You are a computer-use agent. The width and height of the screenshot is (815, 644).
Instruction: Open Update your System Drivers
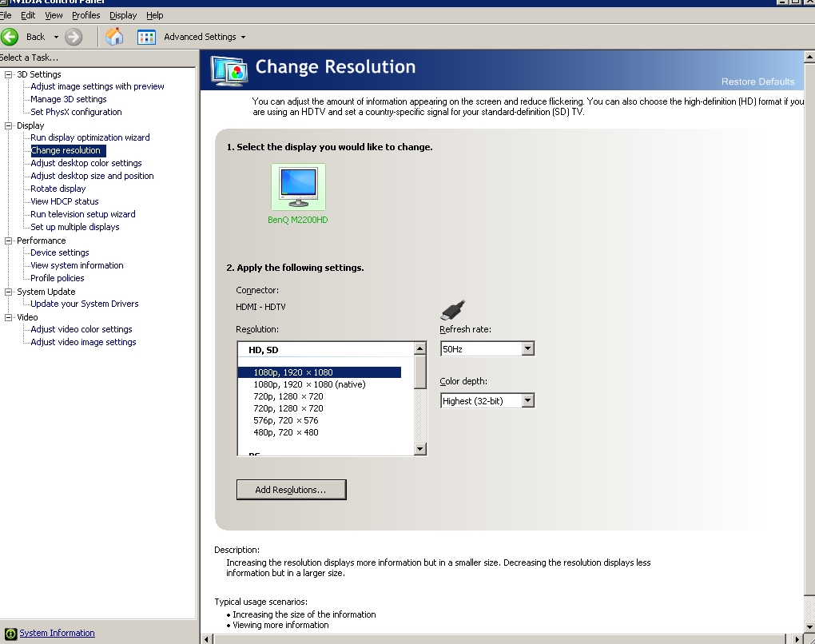tap(84, 304)
